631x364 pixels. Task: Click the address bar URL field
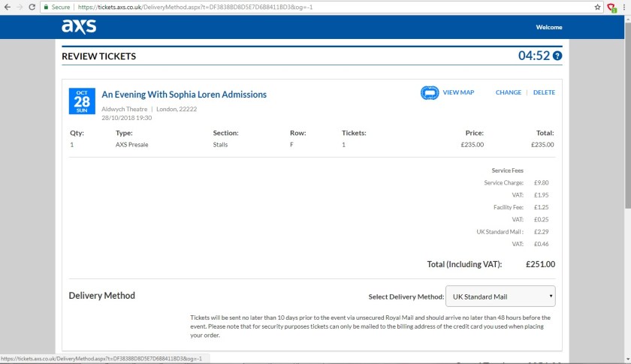click(300, 7)
